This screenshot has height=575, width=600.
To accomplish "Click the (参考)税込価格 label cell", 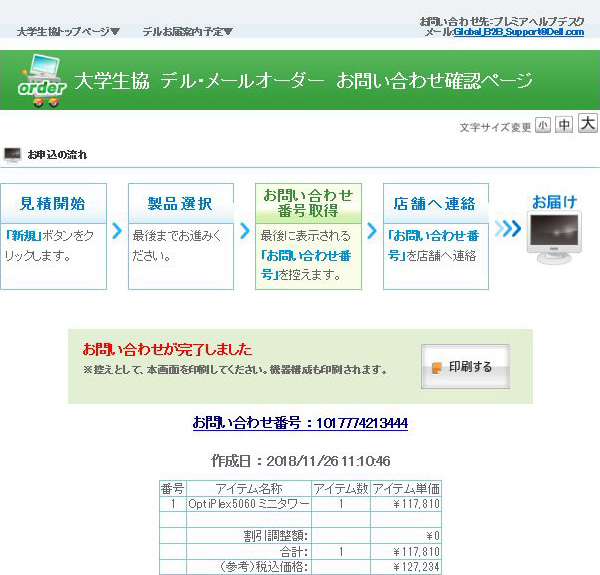I will [x=249, y=567].
